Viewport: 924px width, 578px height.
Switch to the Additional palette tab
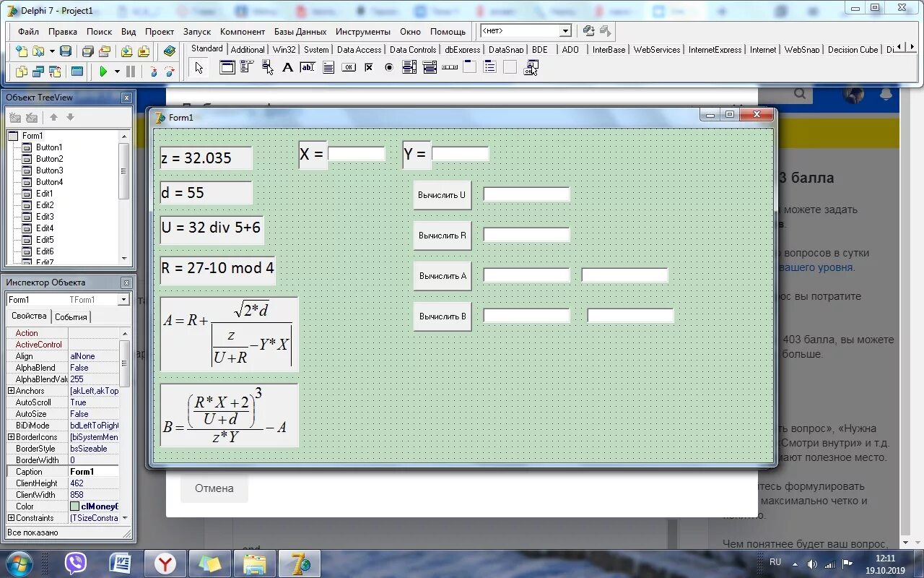[x=248, y=50]
